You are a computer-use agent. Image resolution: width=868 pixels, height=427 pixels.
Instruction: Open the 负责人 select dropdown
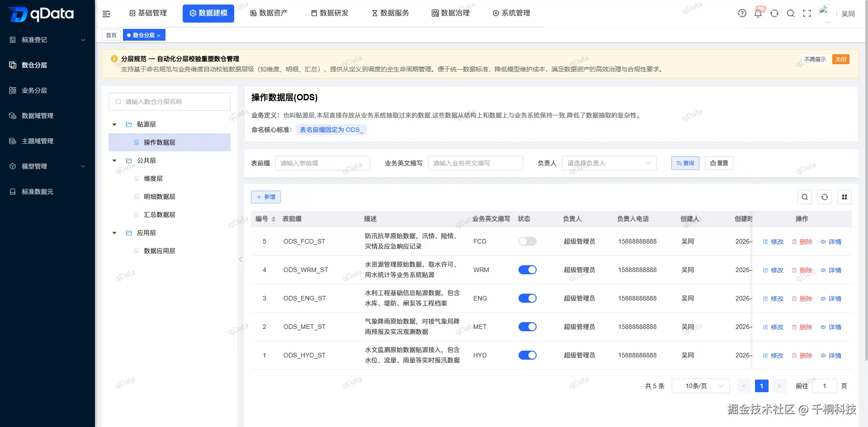pyautogui.click(x=609, y=163)
